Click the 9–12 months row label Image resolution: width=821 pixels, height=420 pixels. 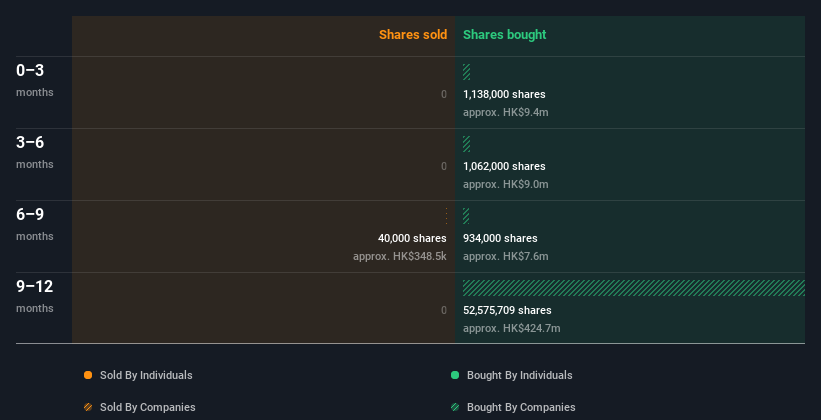35,296
